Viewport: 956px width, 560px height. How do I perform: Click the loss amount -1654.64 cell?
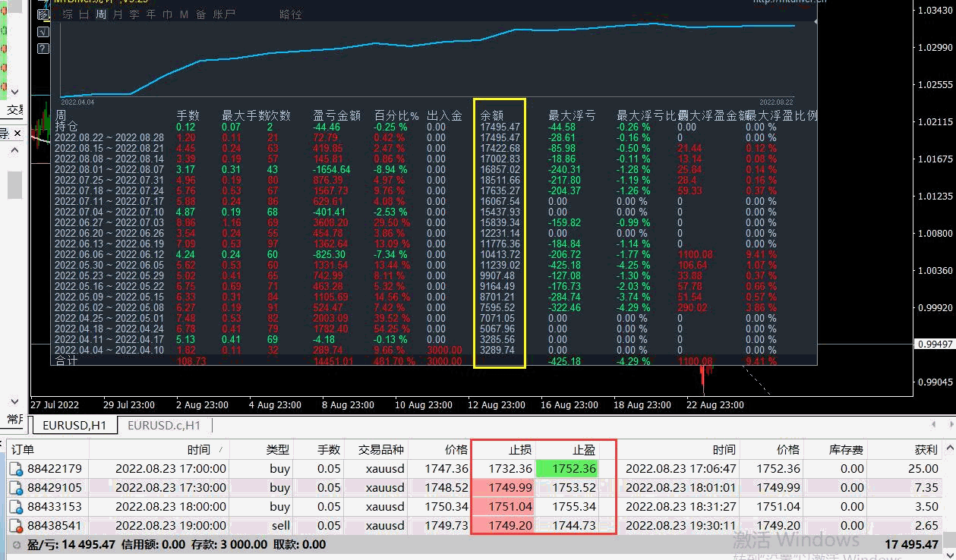point(331,170)
